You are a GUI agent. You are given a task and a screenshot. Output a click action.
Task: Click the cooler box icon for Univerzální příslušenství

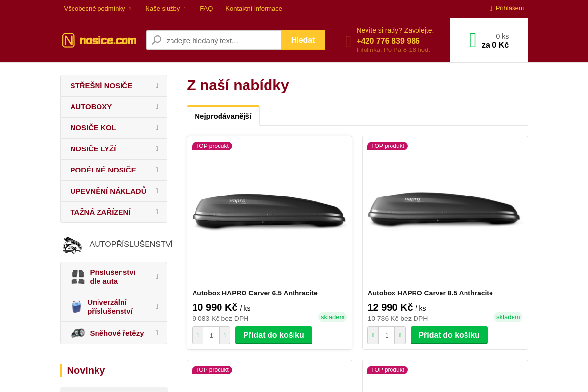point(77,306)
